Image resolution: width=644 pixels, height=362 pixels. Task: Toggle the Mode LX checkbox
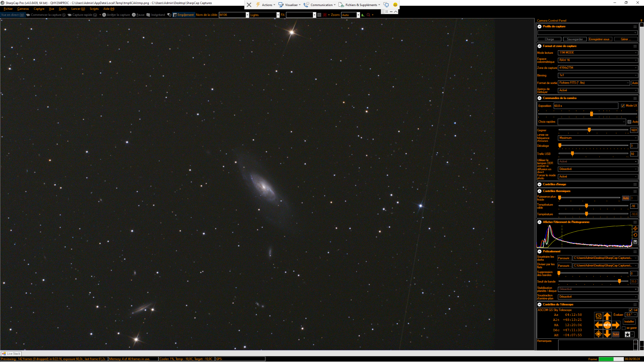coord(623,106)
